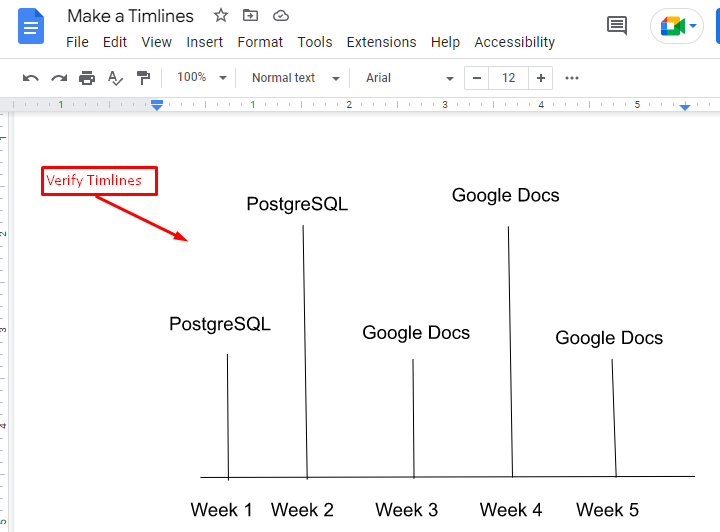Click the Undo arrow
Screen dimensions: 720x532
[30, 78]
